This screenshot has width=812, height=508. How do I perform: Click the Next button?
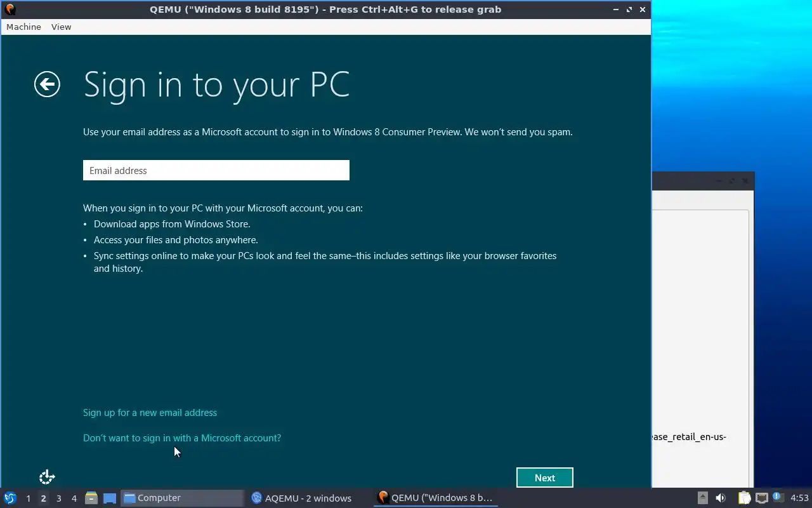tap(545, 478)
